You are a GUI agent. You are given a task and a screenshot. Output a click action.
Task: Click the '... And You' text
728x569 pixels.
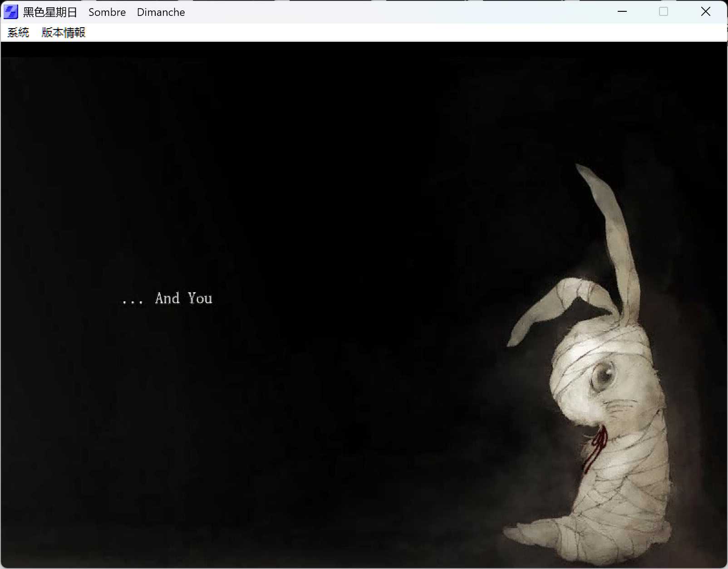tap(167, 299)
